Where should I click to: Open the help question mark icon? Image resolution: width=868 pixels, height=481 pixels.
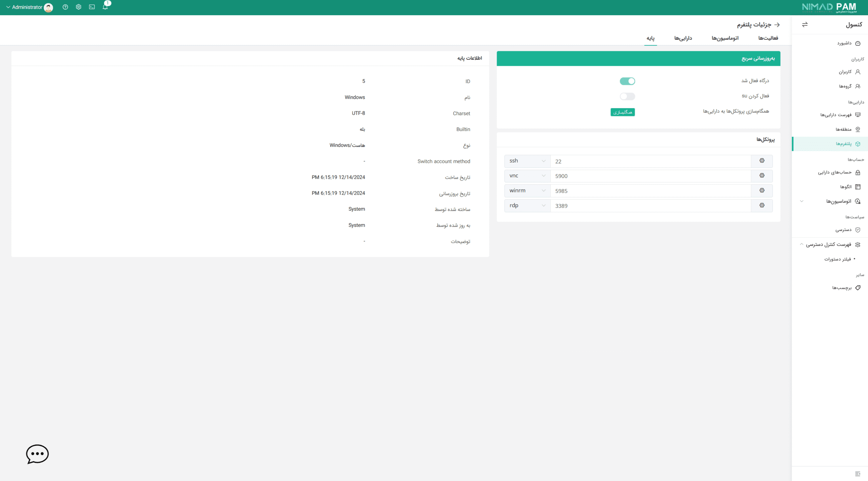coord(65,7)
